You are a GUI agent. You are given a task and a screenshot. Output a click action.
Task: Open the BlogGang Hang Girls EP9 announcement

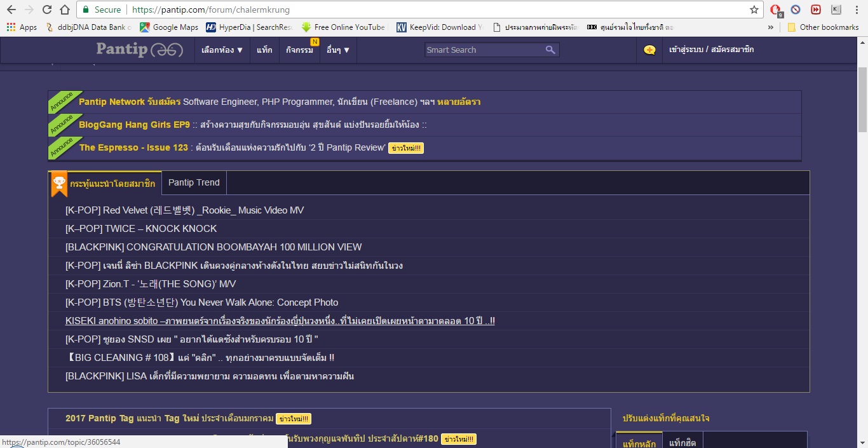(x=253, y=125)
